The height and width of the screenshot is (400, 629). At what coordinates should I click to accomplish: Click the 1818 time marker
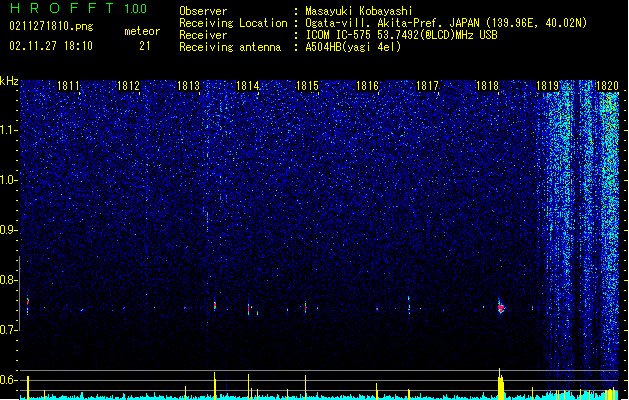[x=487, y=86]
